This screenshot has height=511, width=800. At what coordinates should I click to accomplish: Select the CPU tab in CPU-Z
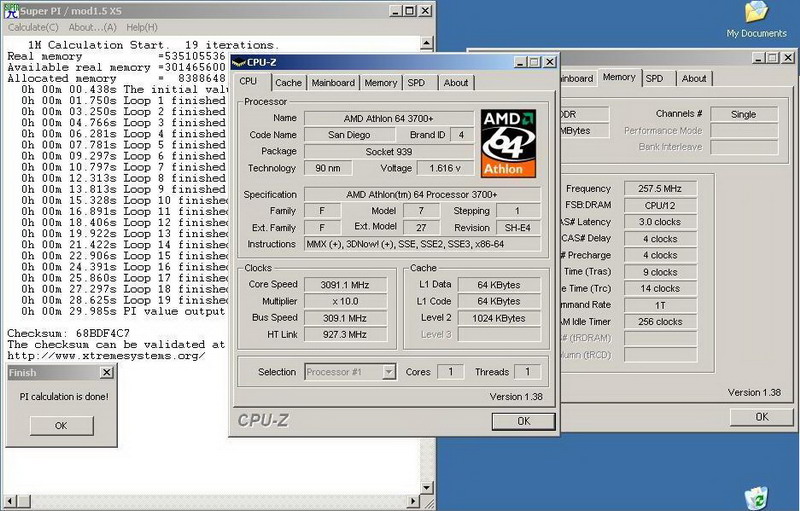click(x=248, y=81)
